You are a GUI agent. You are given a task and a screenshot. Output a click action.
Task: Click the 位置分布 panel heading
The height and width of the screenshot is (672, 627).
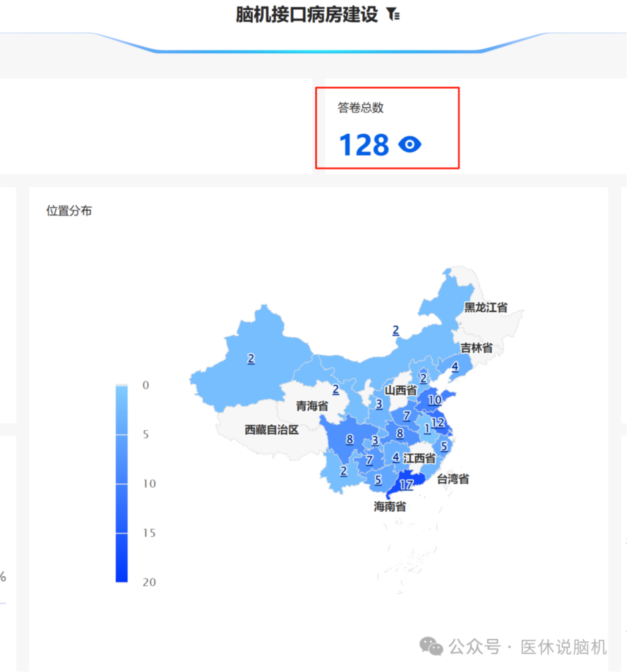pyautogui.click(x=69, y=210)
